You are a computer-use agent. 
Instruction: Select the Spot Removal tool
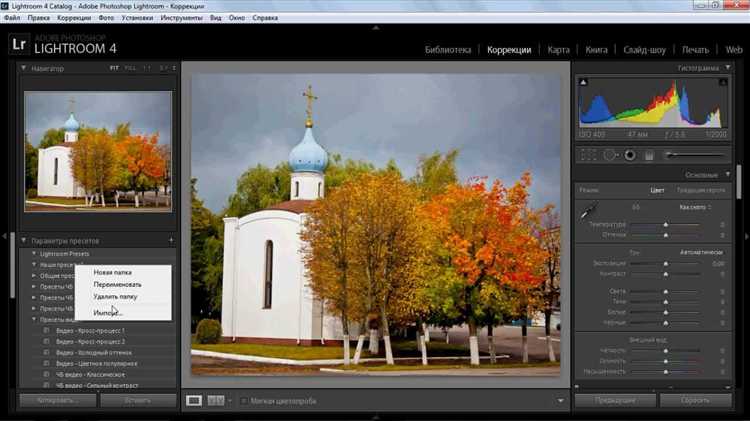point(610,155)
